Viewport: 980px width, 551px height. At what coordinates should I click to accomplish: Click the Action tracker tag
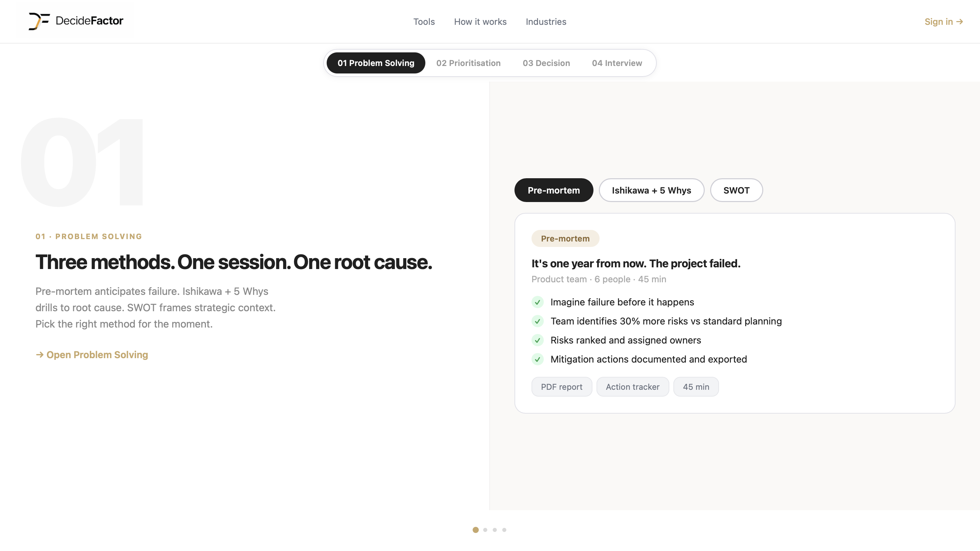click(632, 387)
